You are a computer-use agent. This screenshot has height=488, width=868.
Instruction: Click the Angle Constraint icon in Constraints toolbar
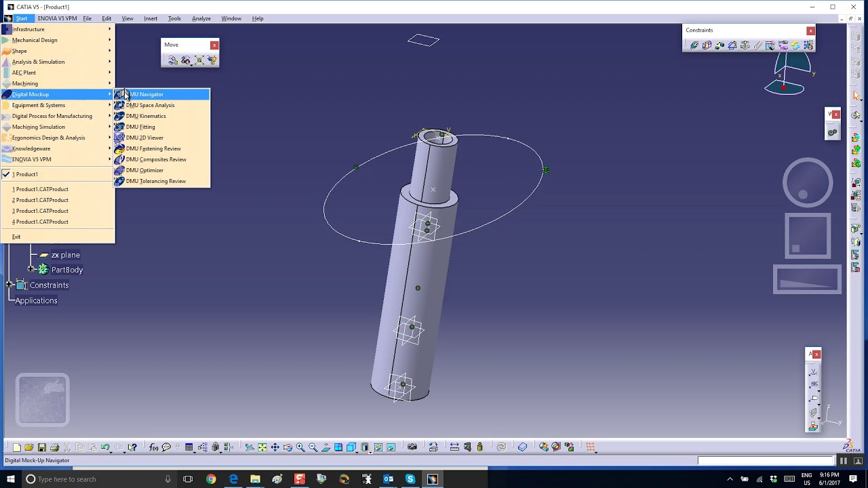point(732,45)
